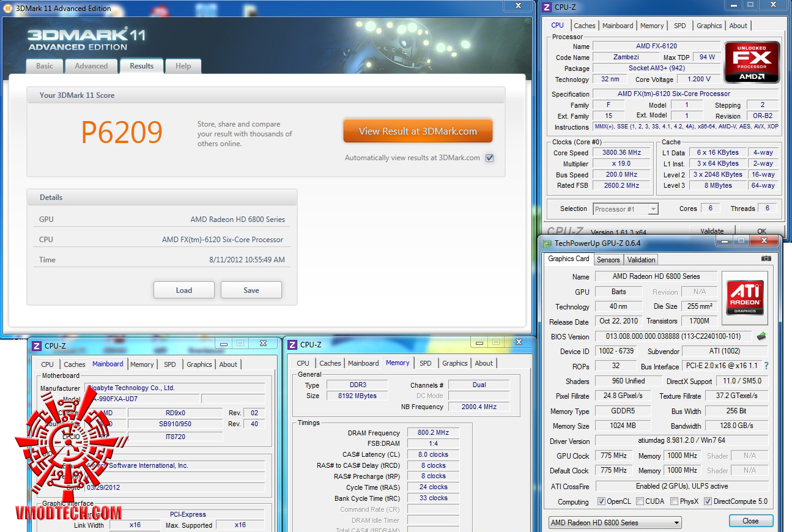This screenshot has height=532, width=792.
Task: Open the Graphics tab in the CPU-Z Mainboard window
Action: pos(199,364)
